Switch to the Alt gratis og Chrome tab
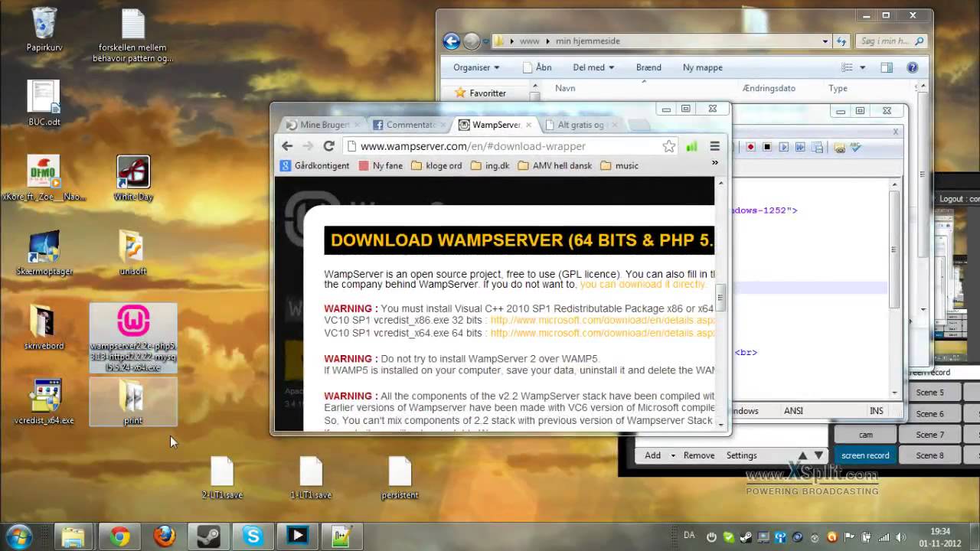 (580, 125)
